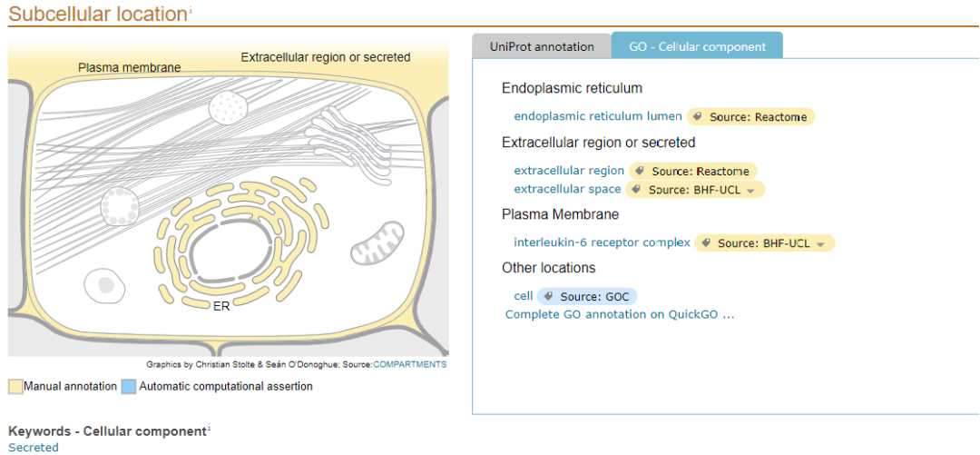The height and width of the screenshot is (455, 980).
Task: Click blue Automatic computational assertion swatch
Action: tap(129, 387)
